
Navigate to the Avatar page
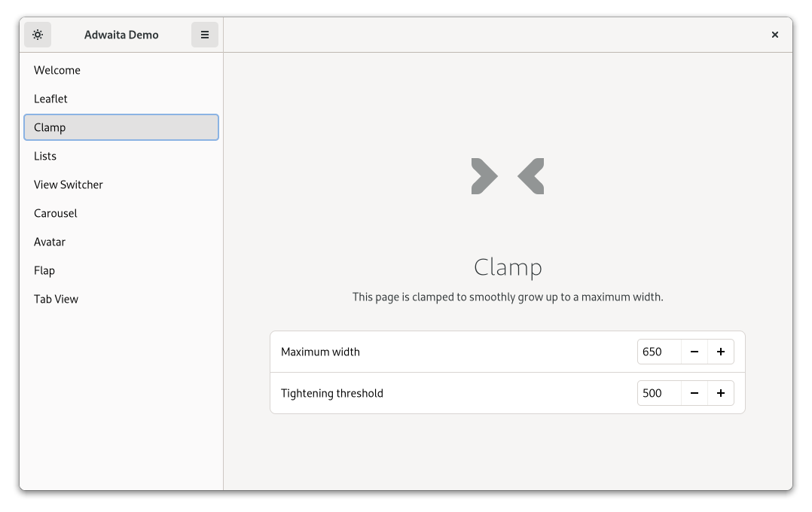[x=50, y=242]
